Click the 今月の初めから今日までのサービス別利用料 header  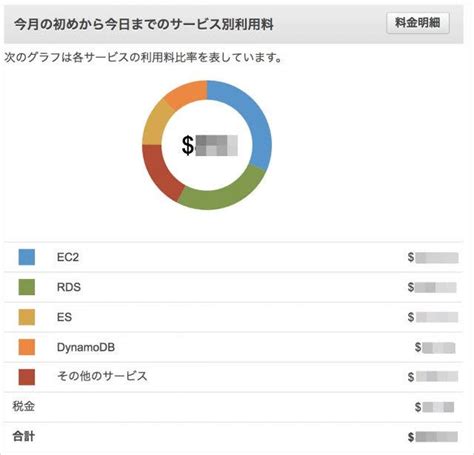coord(144,24)
